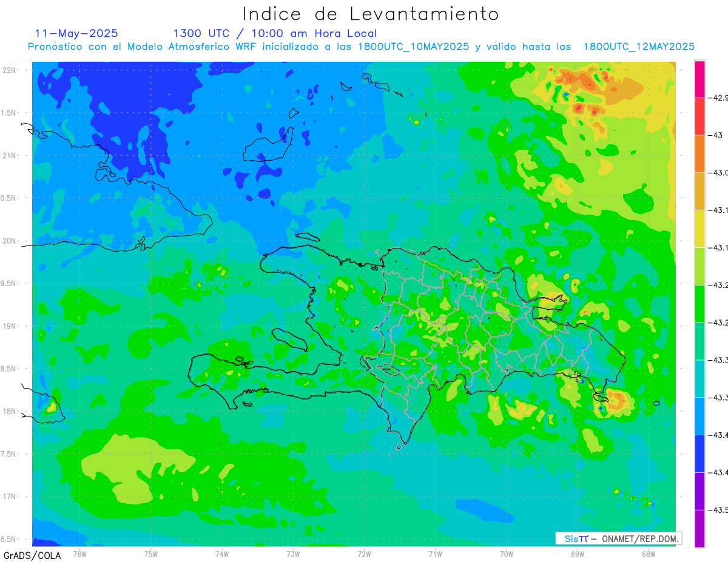Click the '72W' longitude label

point(364,554)
